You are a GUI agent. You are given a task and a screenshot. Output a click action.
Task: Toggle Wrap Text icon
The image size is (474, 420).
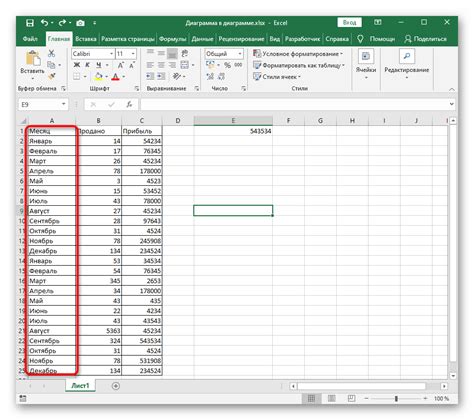click(184, 53)
